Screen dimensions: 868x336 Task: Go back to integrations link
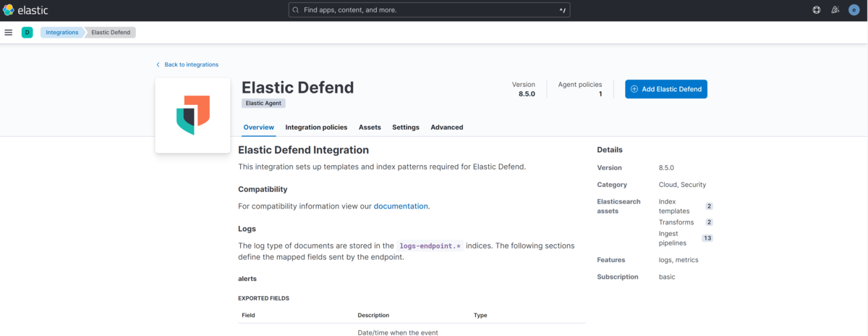tap(191, 64)
